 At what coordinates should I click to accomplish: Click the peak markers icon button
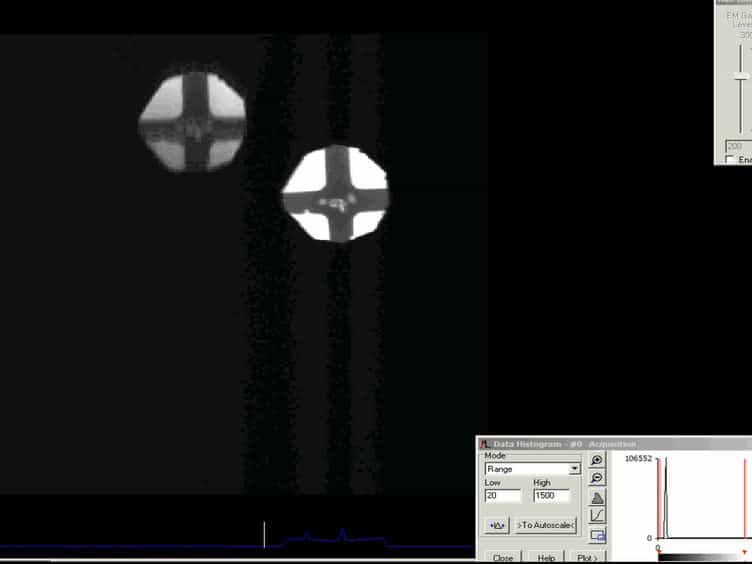[x=496, y=525]
